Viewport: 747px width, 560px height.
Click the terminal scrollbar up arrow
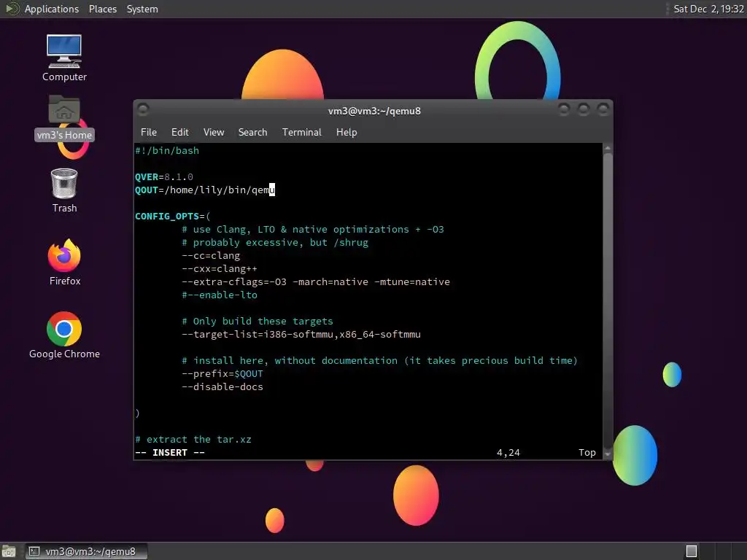(608, 149)
